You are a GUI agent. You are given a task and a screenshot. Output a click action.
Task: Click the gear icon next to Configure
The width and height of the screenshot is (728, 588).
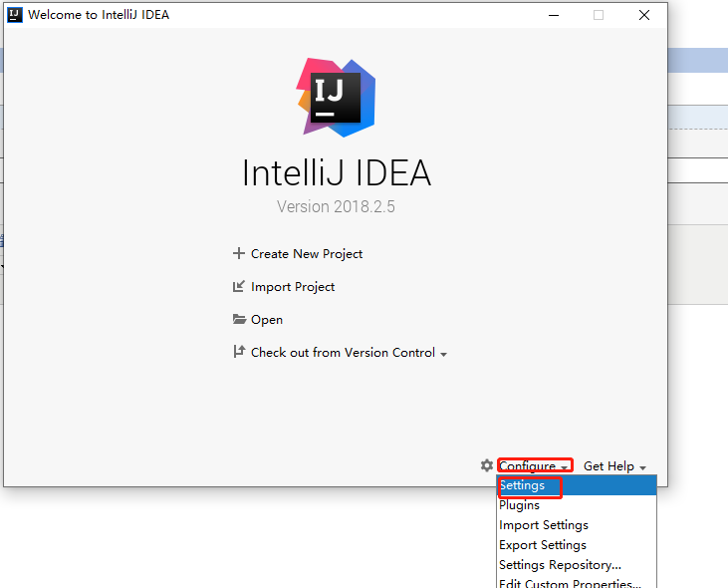[x=487, y=465]
